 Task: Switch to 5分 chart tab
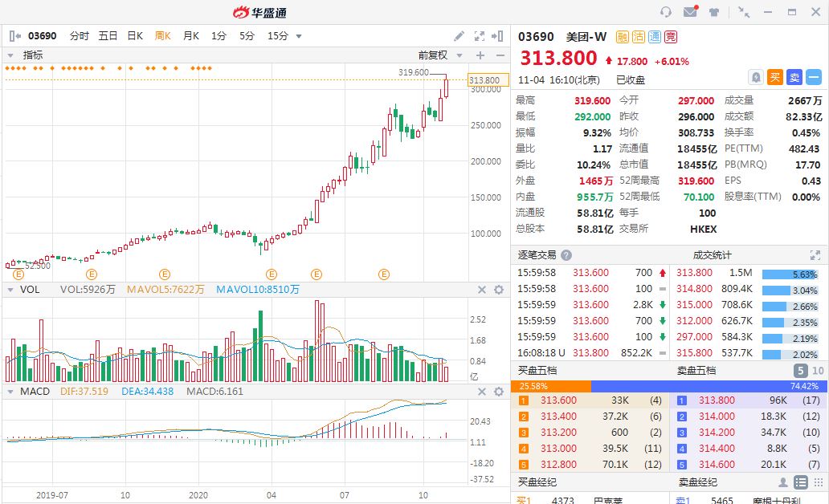pos(247,36)
